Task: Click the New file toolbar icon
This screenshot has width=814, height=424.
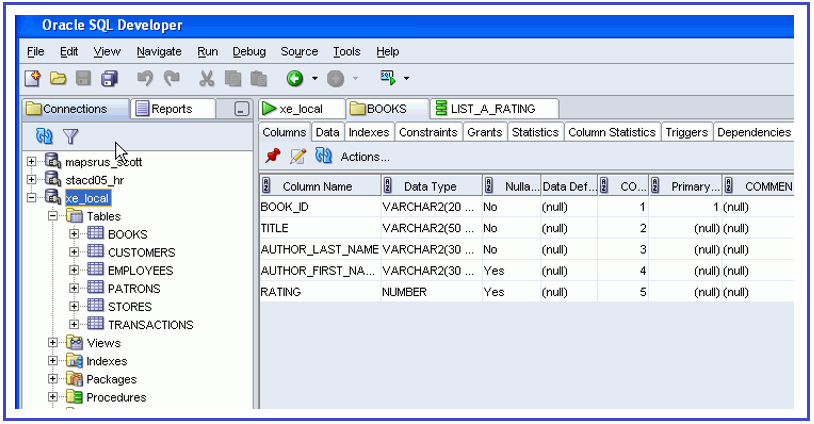Action: click(x=33, y=78)
